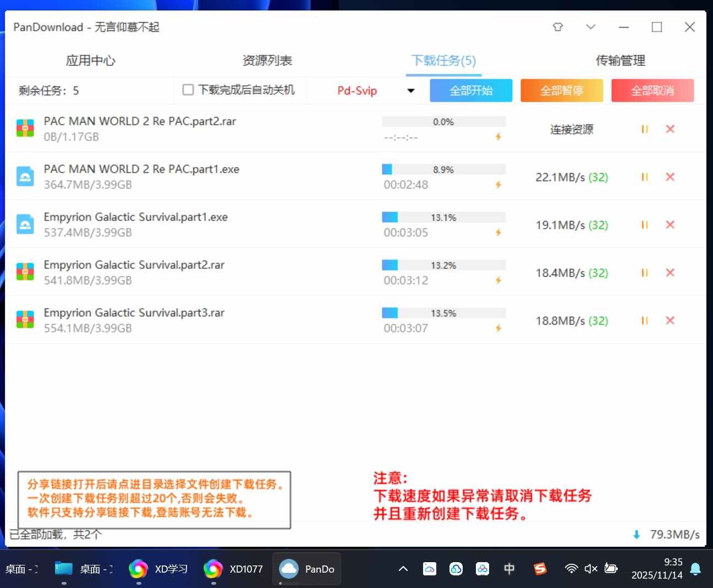713x588 pixels.
Task: Cancel Empyrion Galactic Survival part2.rar download
Action: [x=670, y=273]
